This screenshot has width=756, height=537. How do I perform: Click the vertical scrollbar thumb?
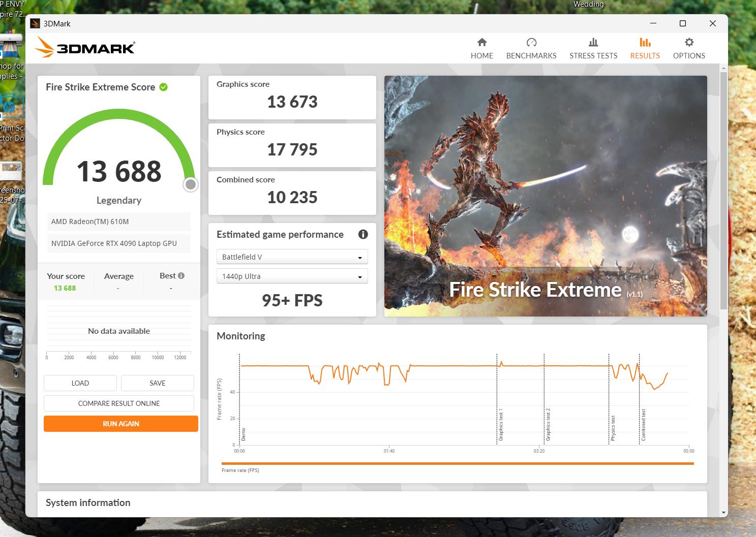coord(723,190)
